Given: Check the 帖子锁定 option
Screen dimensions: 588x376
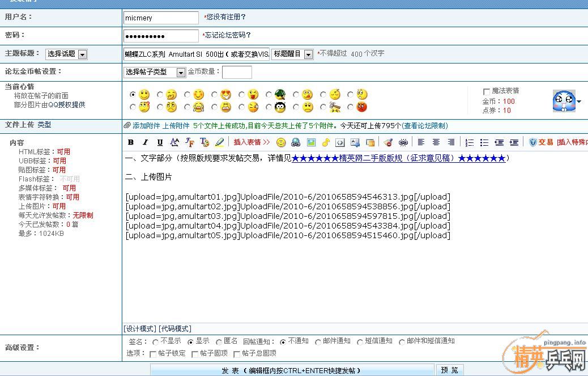Looking at the screenshot, I should pyautogui.click(x=153, y=354).
